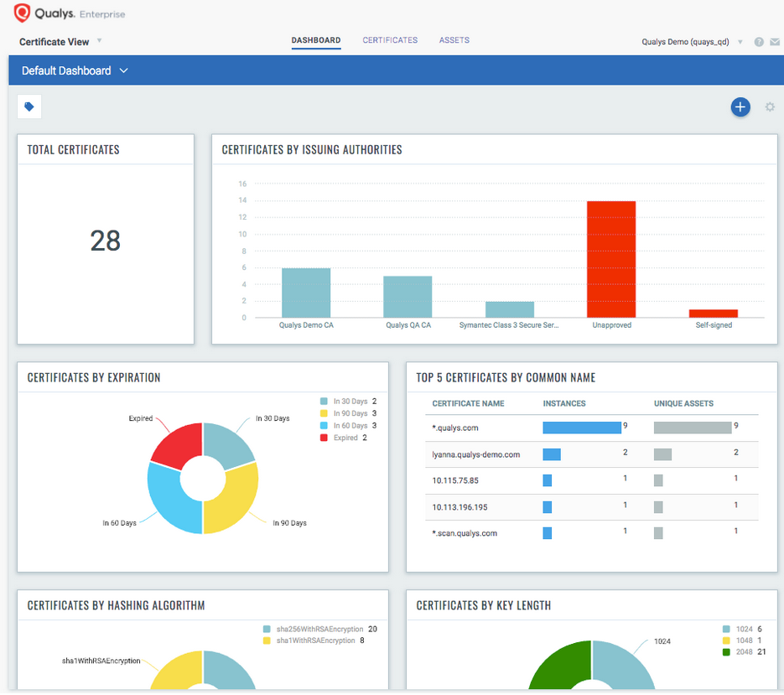784x695 pixels.
Task: Open the lyanna.qualys-demo.com certificate row
Action: click(x=591, y=454)
